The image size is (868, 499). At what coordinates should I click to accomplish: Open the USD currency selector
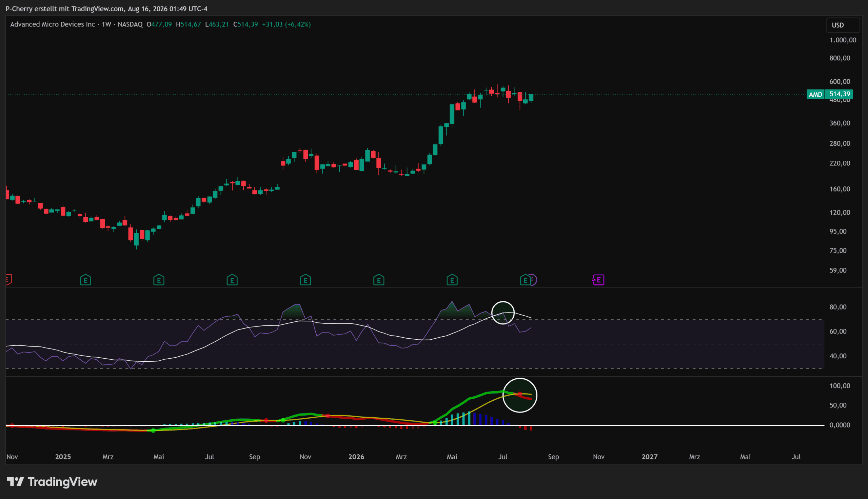click(843, 25)
